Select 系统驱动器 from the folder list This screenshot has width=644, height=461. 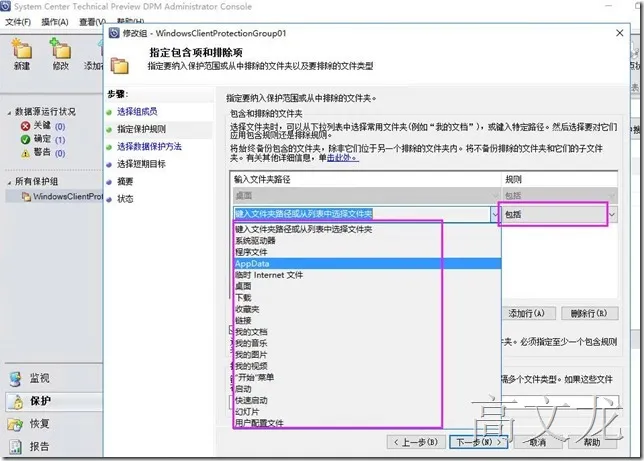pyautogui.click(x=367, y=241)
